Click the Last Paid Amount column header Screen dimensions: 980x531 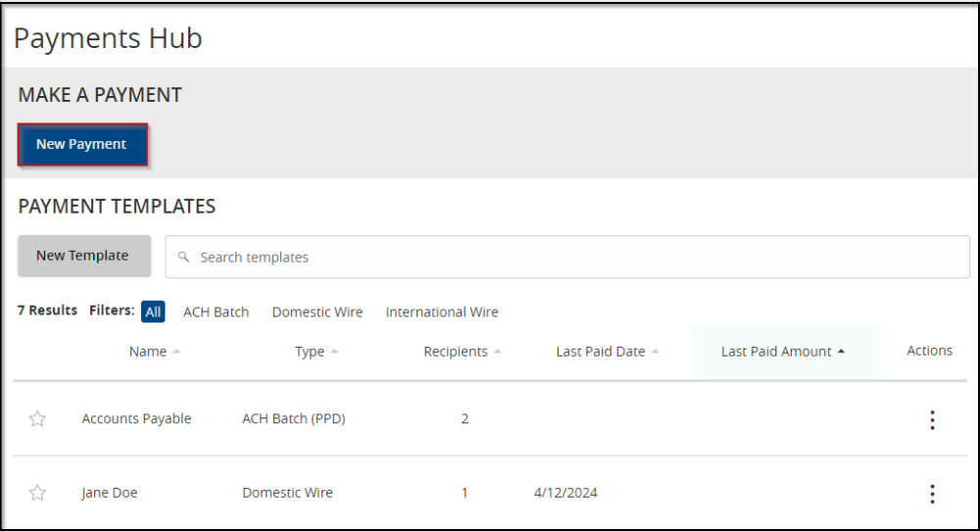click(x=776, y=352)
